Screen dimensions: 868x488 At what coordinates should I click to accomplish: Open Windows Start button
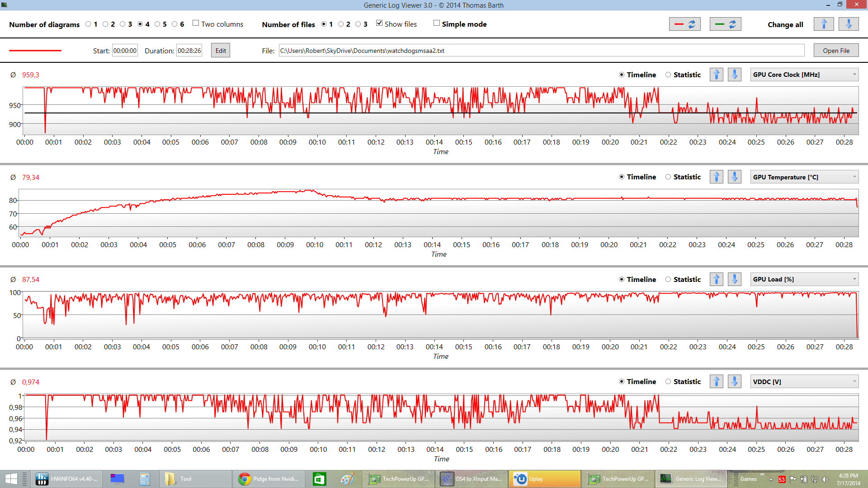click(x=11, y=479)
